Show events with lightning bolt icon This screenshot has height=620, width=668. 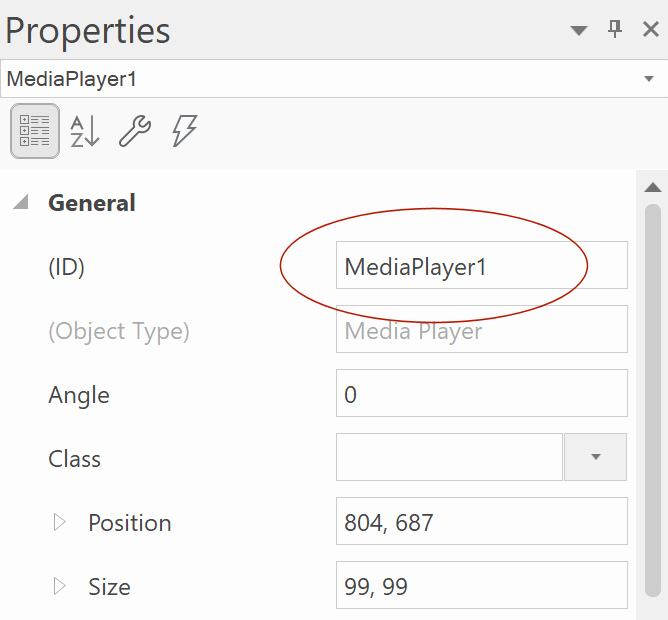(184, 131)
